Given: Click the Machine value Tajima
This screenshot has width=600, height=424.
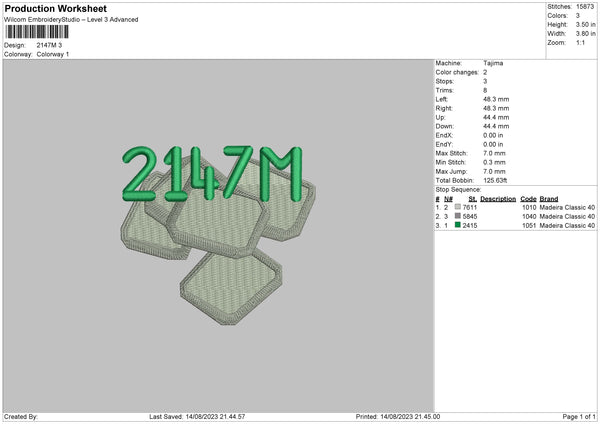Looking at the screenshot, I should (x=493, y=63).
